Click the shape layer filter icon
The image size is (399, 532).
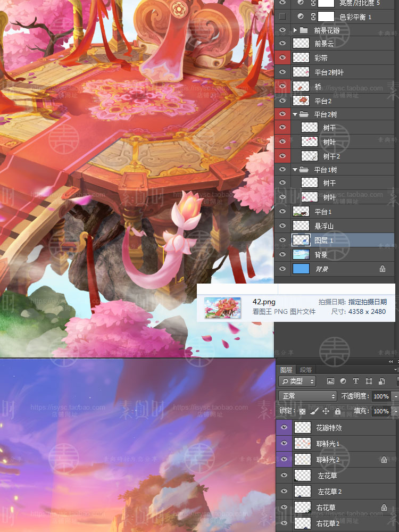[x=369, y=381]
